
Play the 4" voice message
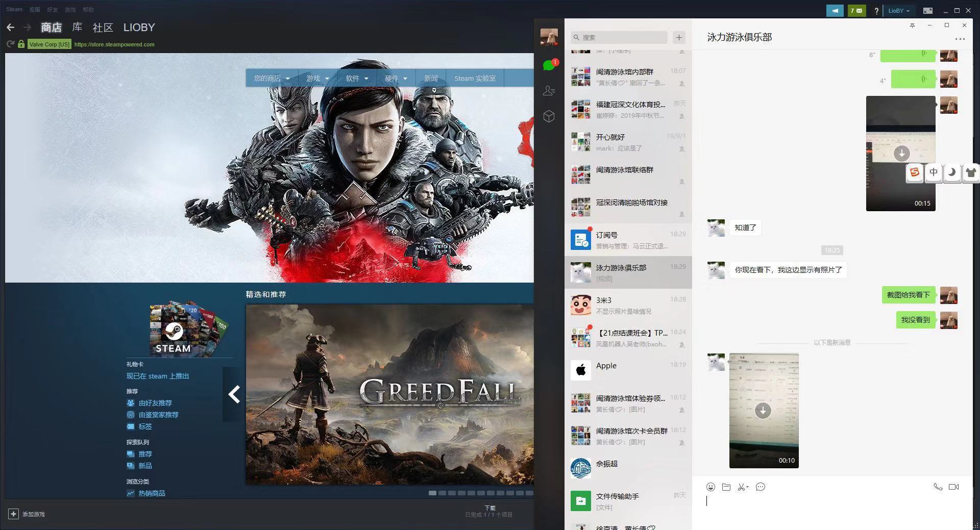tap(913, 79)
